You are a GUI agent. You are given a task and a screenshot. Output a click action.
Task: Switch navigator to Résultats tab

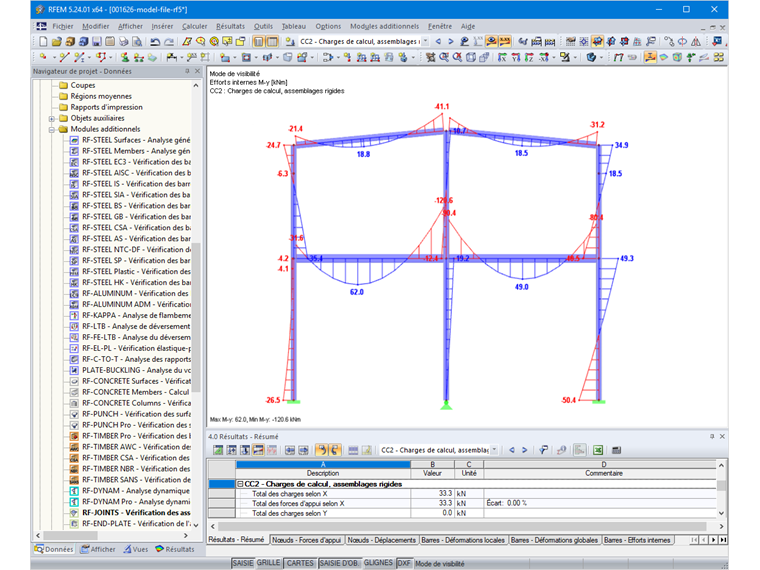[174, 549]
